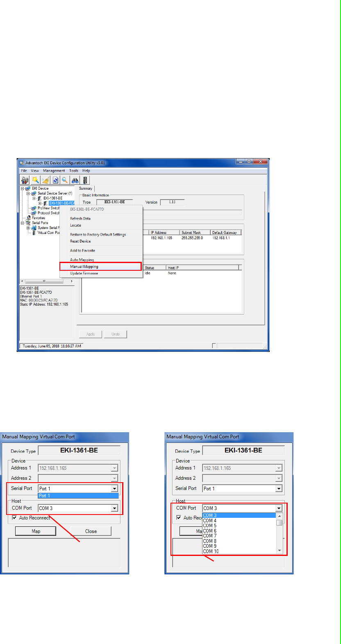This screenshot has width=341, height=644.
Task: Open Serial Port dropdown in dialog with COM list
Action: pyautogui.click(x=279, y=489)
